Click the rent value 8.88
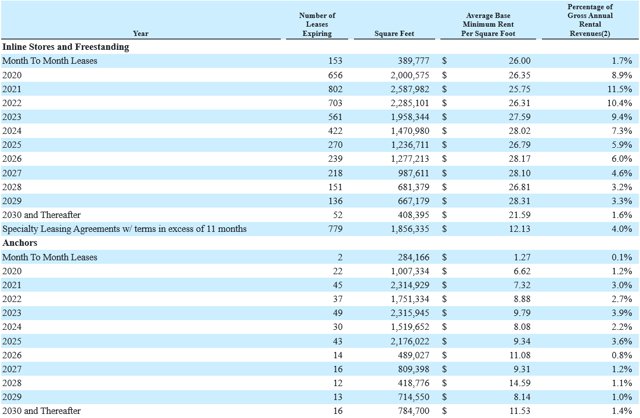Viewport: 640px width, 418px height. (x=522, y=299)
